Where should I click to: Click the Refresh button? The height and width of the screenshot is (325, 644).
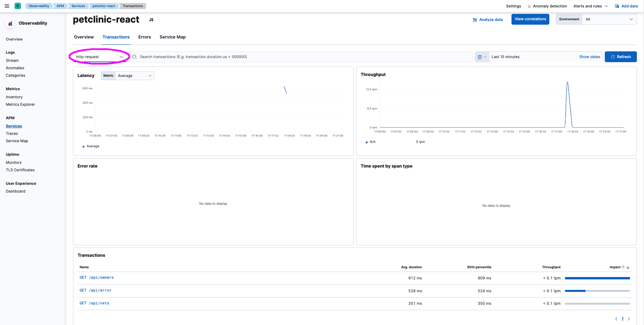tap(621, 57)
